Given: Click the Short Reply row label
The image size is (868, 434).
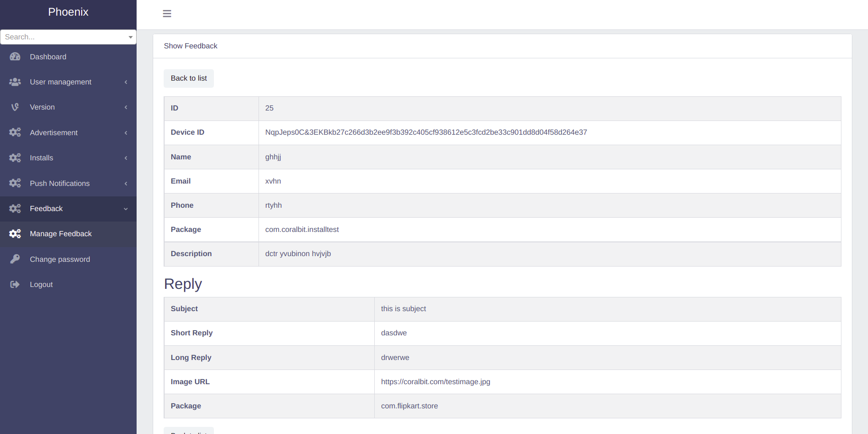Looking at the screenshot, I should click(192, 333).
